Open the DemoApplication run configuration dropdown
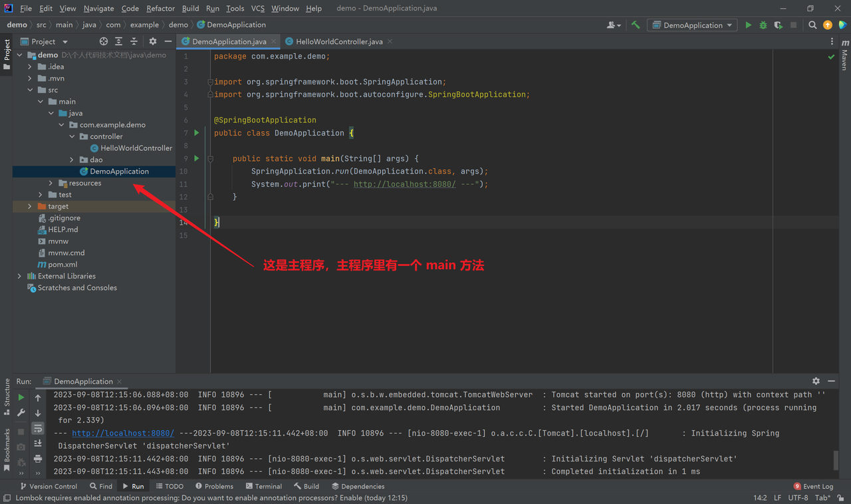 (692, 25)
